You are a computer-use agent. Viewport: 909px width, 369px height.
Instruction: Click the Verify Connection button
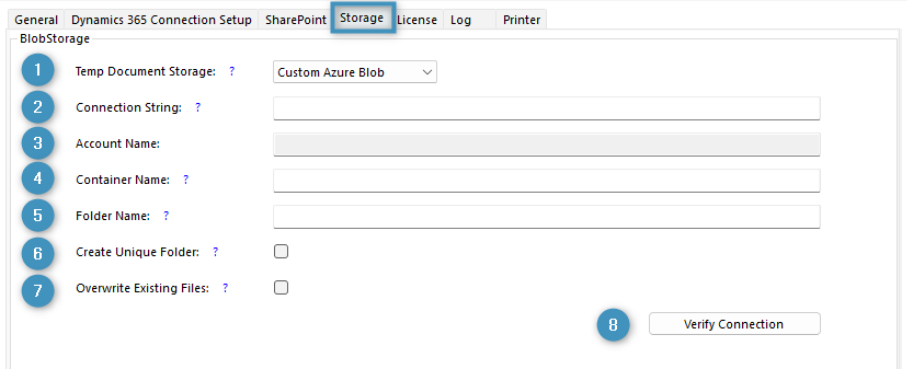(735, 324)
